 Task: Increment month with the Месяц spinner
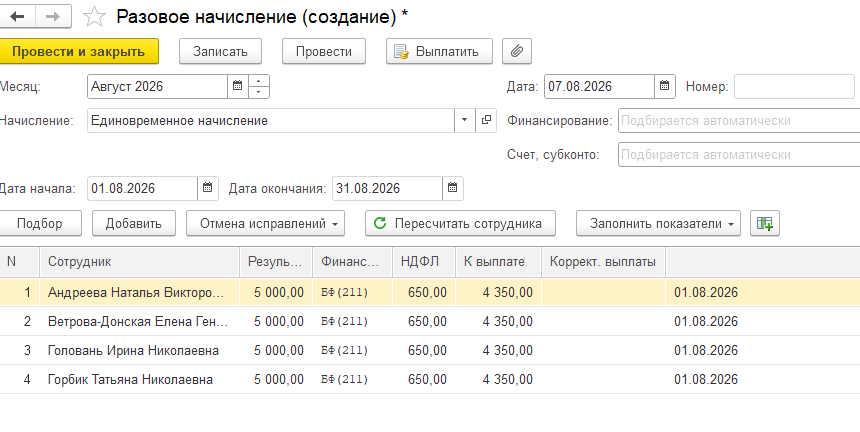click(259, 81)
